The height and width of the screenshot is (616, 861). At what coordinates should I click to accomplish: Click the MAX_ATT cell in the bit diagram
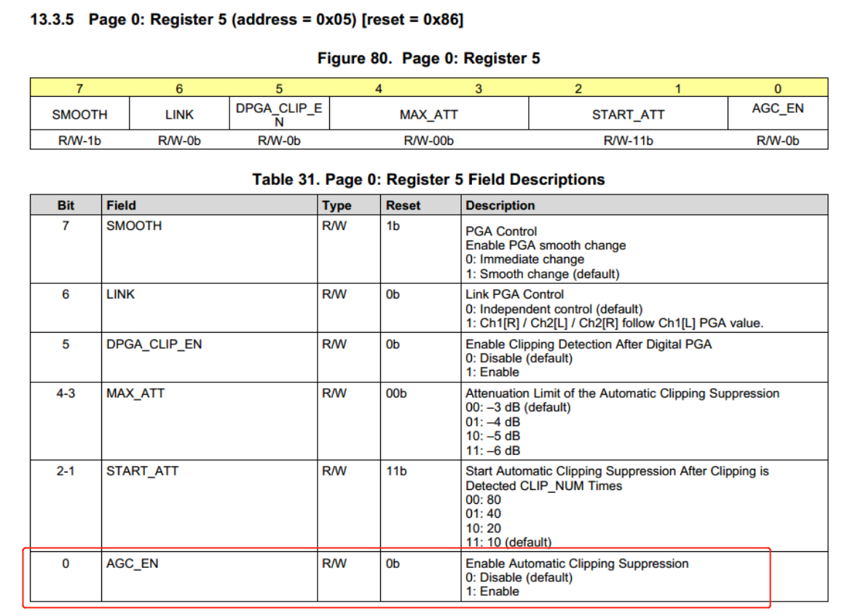(x=429, y=114)
